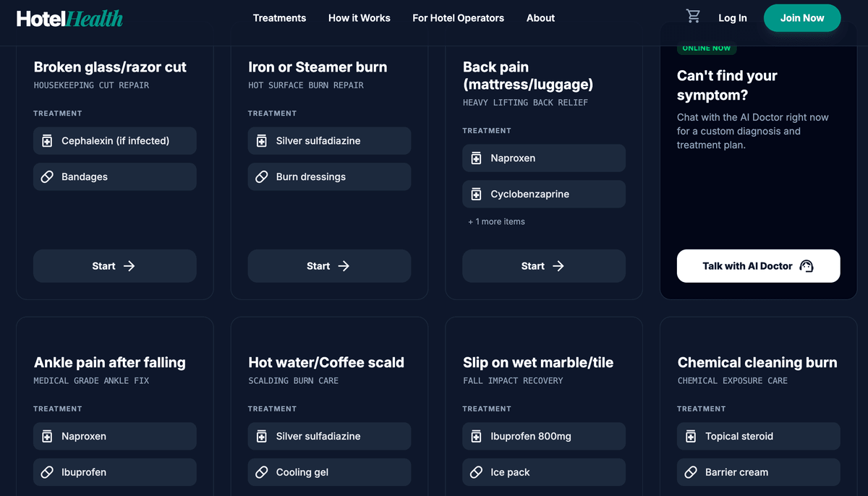Open For Hotel Operators section
The width and height of the screenshot is (868, 496).
(x=458, y=18)
